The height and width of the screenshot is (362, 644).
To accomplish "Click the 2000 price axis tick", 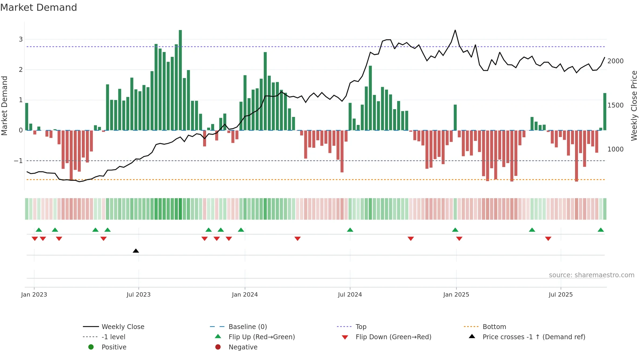I will tap(616, 61).
